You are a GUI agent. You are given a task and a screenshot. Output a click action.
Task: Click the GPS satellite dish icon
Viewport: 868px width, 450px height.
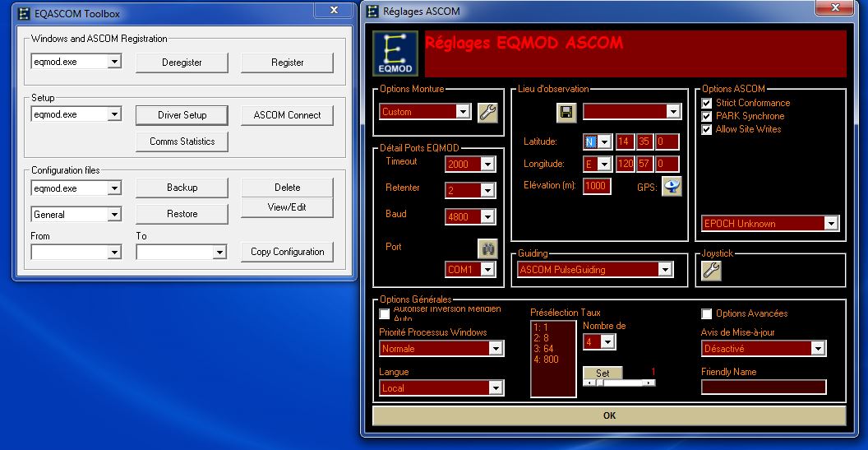tap(672, 187)
